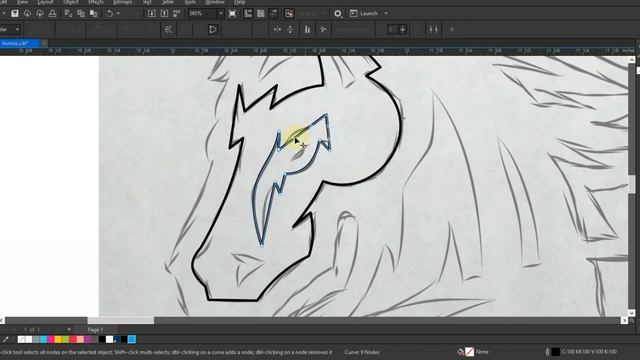
Task: Toggle the Show rulers icon
Action: point(248,13)
